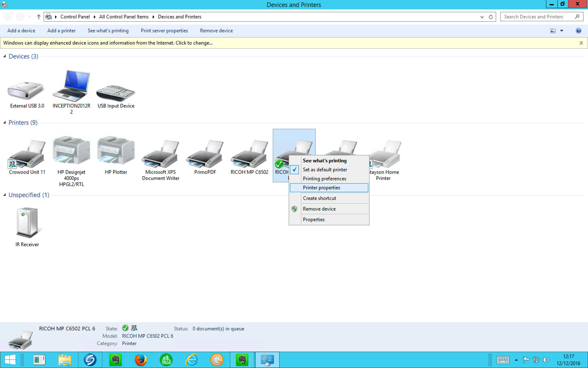Click All Control Panel Items breadcrumb

124,17
